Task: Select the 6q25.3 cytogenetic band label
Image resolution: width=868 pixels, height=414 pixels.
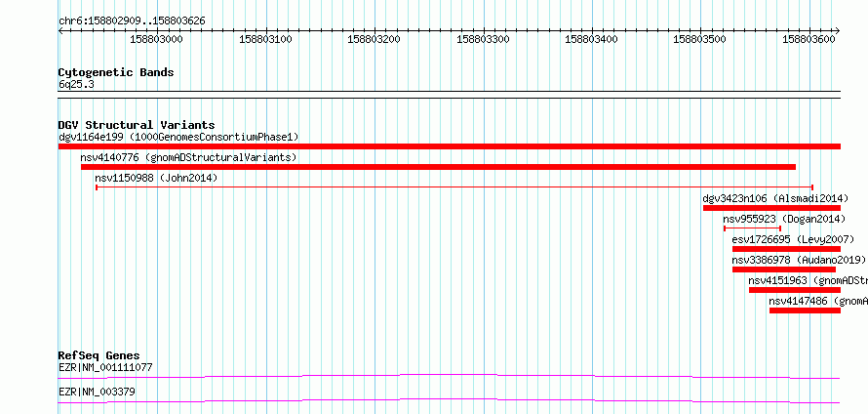Action: pos(76,84)
